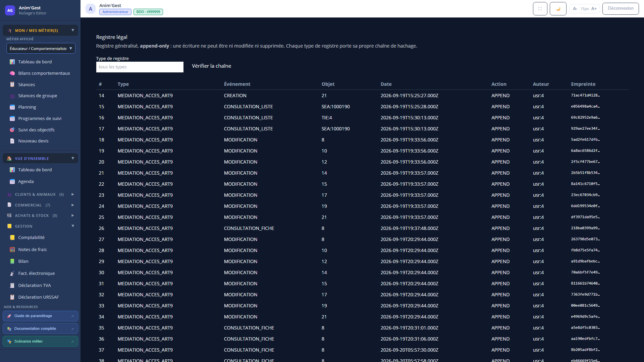Click the BDD : t999999 badge
Image resolution: width=644 pixels, height=362 pixels.
point(148,12)
